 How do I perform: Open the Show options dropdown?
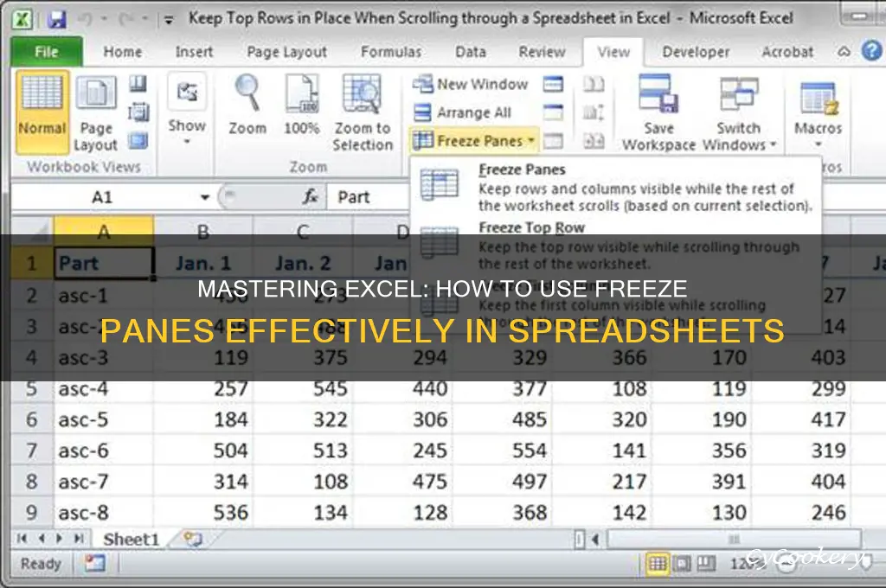pyautogui.click(x=187, y=110)
